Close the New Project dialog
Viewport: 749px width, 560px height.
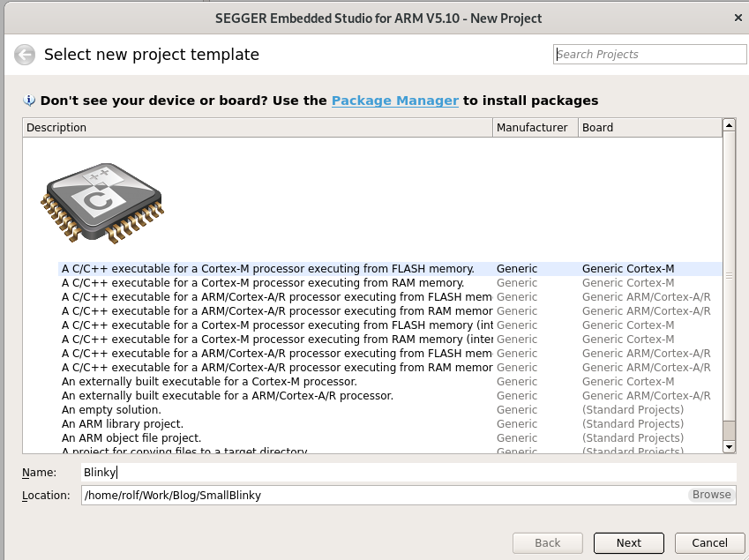click(x=738, y=19)
